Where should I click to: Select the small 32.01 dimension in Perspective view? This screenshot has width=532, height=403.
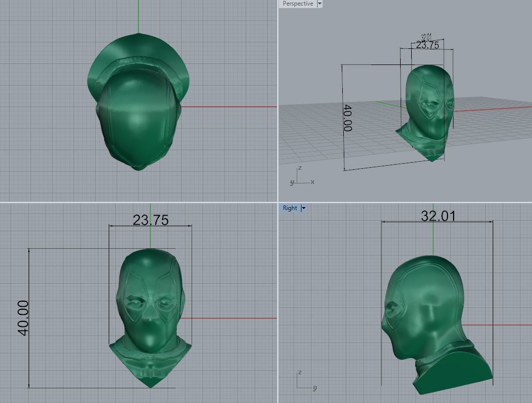[x=426, y=36]
